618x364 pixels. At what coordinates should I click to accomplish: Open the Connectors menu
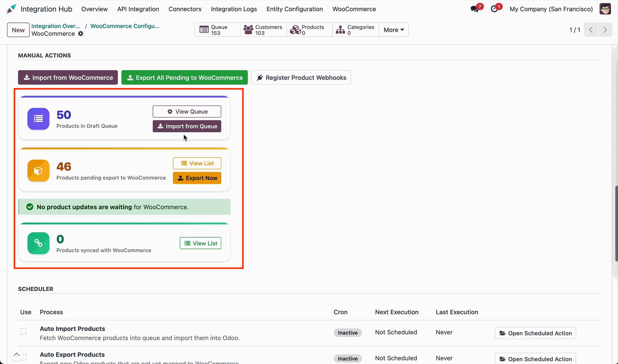tap(185, 9)
